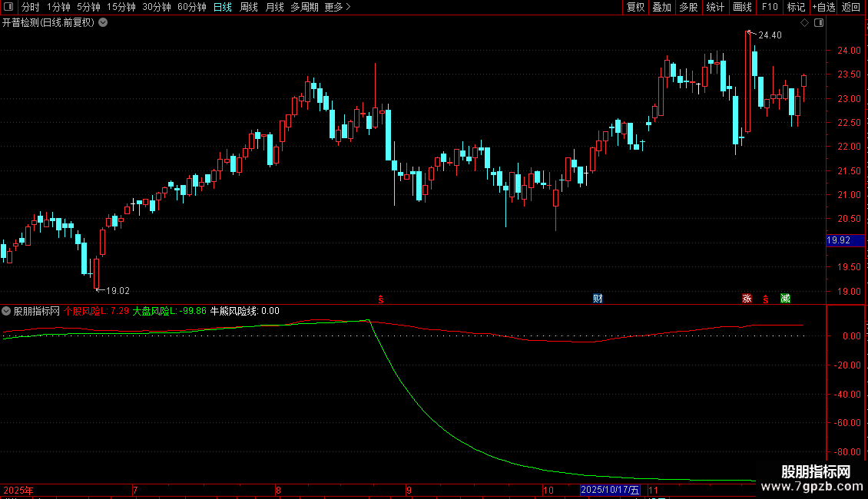Select the 30分钟 period tab
Screen dimensions: 868x499
coord(157,7)
